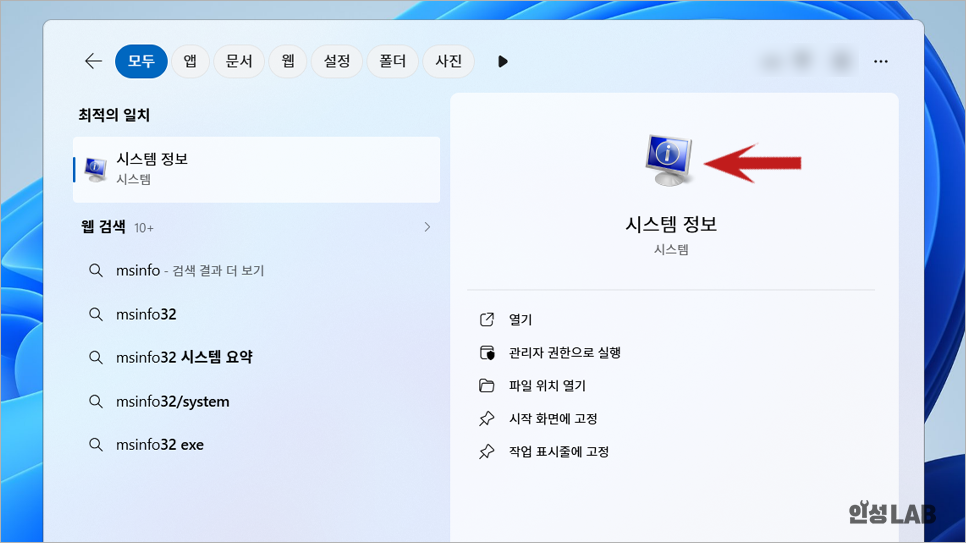Expand 웹 검색 section chevron

point(427,227)
